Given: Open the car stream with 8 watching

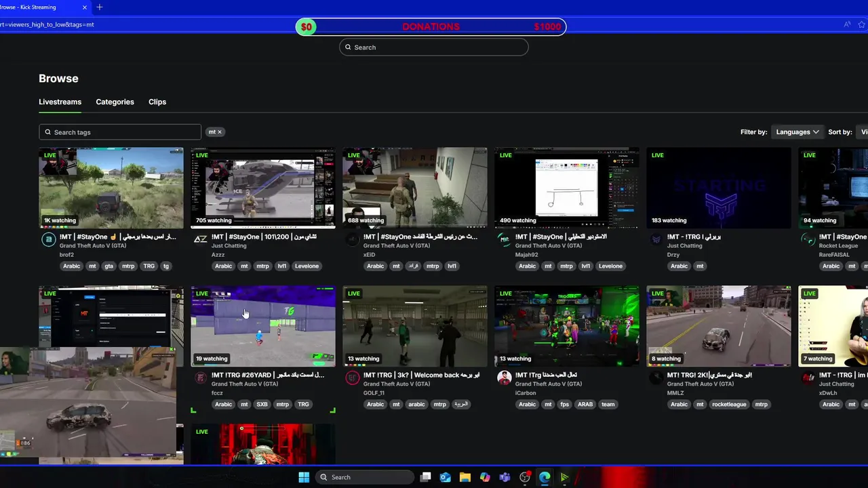Looking at the screenshot, I should [719, 326].
